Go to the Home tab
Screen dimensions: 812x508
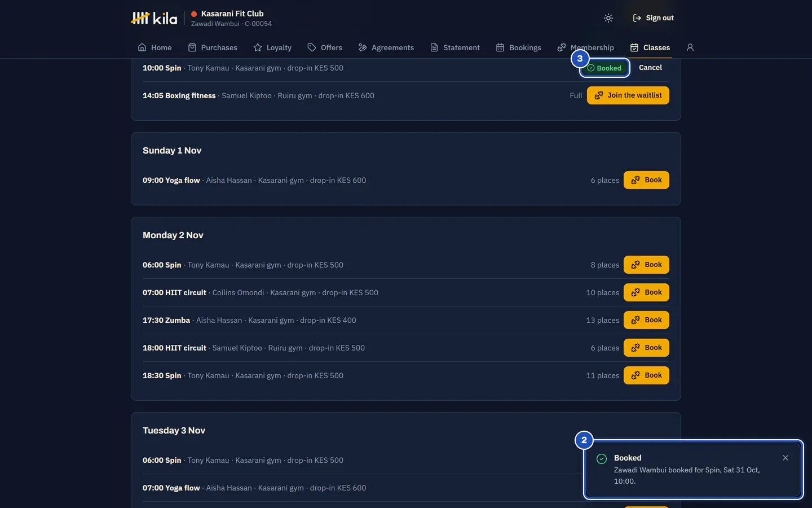tap(155, 47)
